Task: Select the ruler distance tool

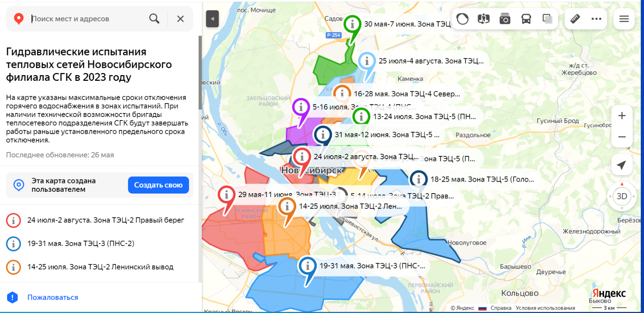Action: click(x=575, y=19)
